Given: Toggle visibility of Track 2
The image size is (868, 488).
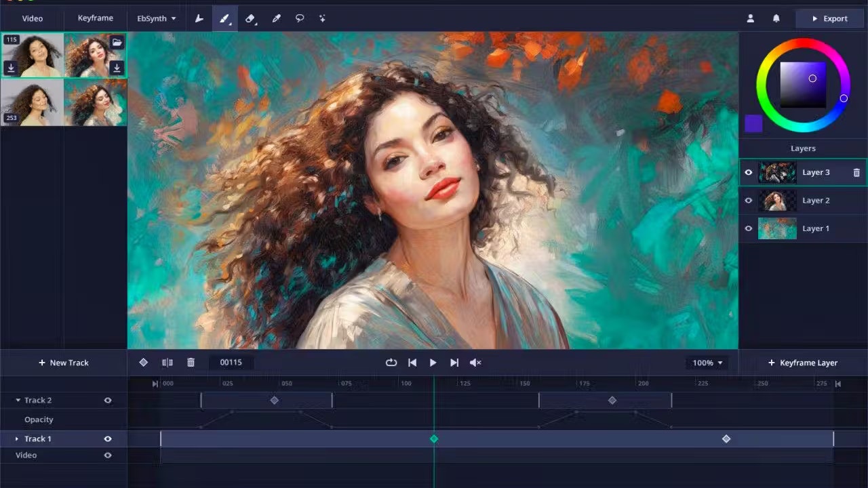Looking at the screenshot, I should (107, 401).
